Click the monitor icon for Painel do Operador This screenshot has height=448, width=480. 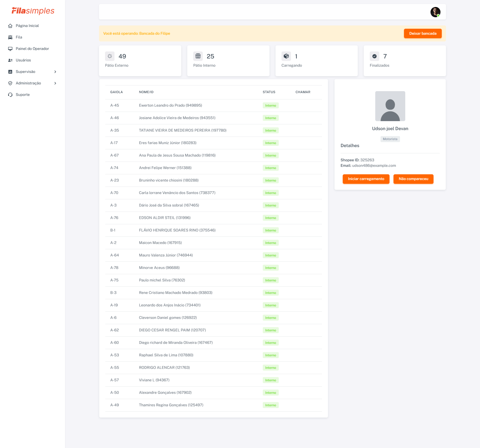coord(10,49)
